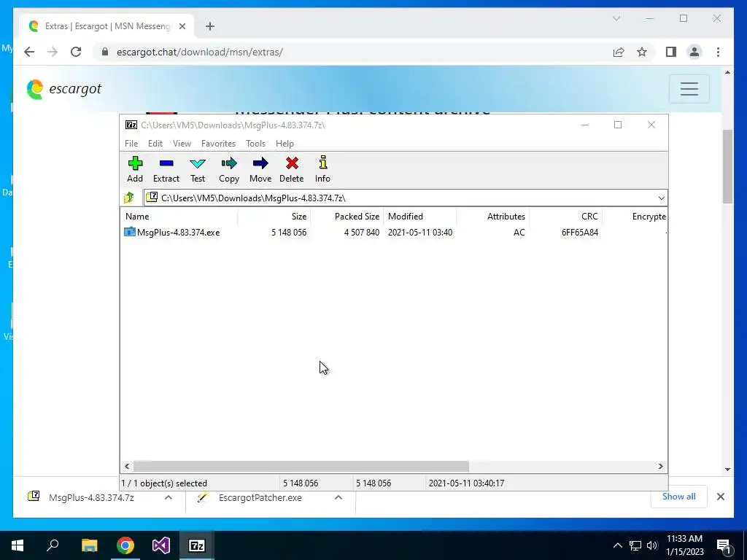Click the Test archive icon

198,164
